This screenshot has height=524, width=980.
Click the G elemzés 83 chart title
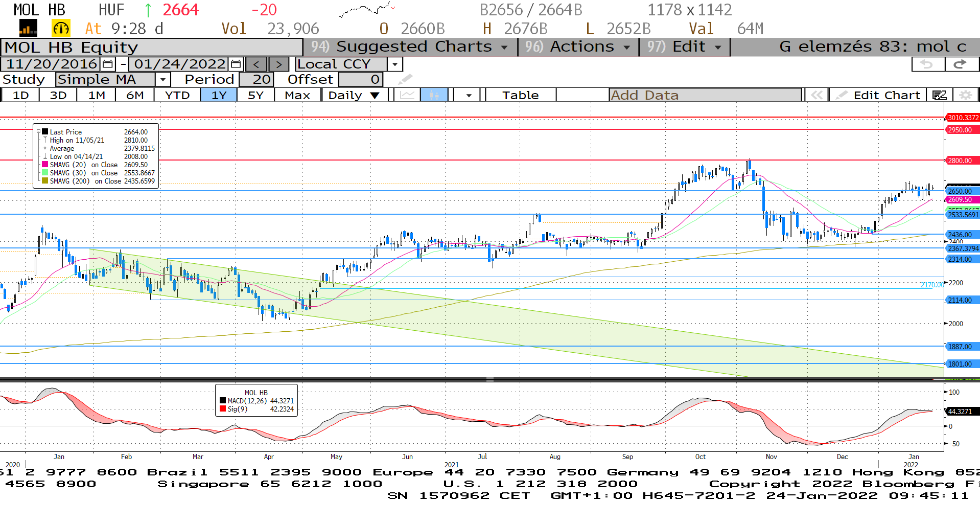pyautogui.click(x=872, y=47)
